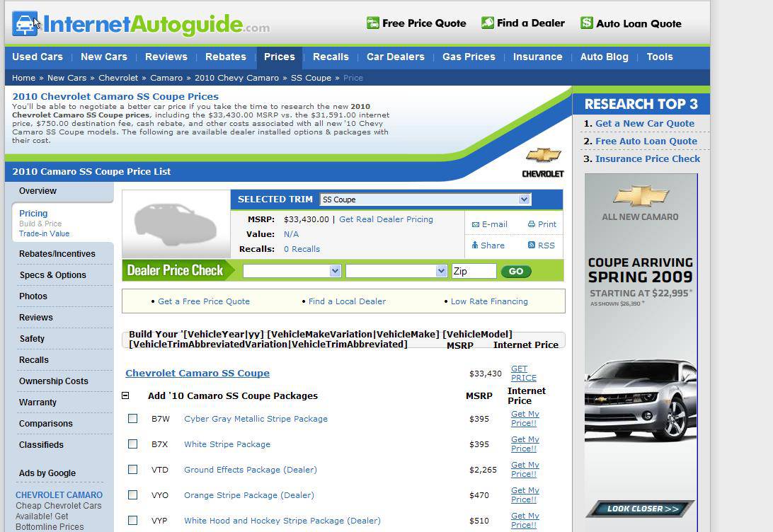Open the Rebates menu item
Screen dimensions: 773x532
tap(226, 57)
